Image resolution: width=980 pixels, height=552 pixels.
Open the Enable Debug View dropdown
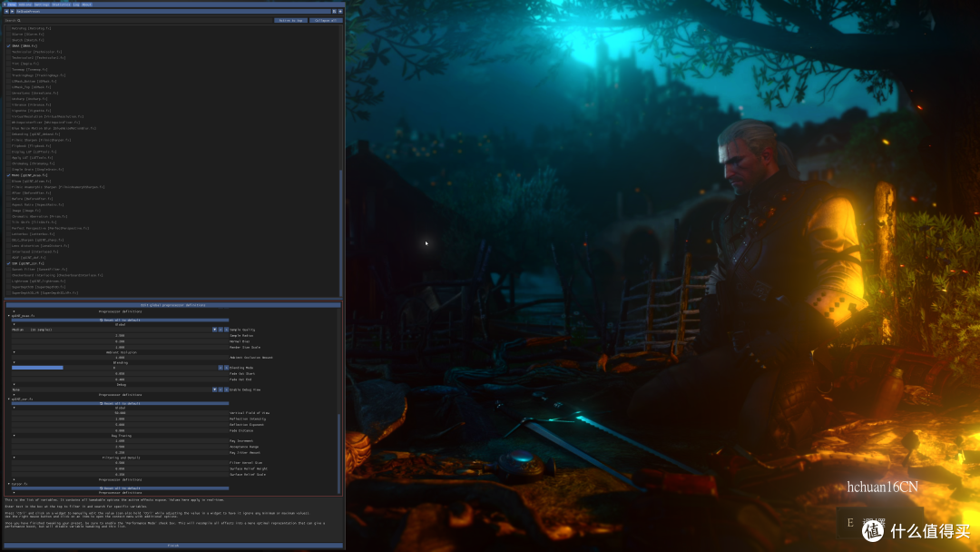click(214, 389)
